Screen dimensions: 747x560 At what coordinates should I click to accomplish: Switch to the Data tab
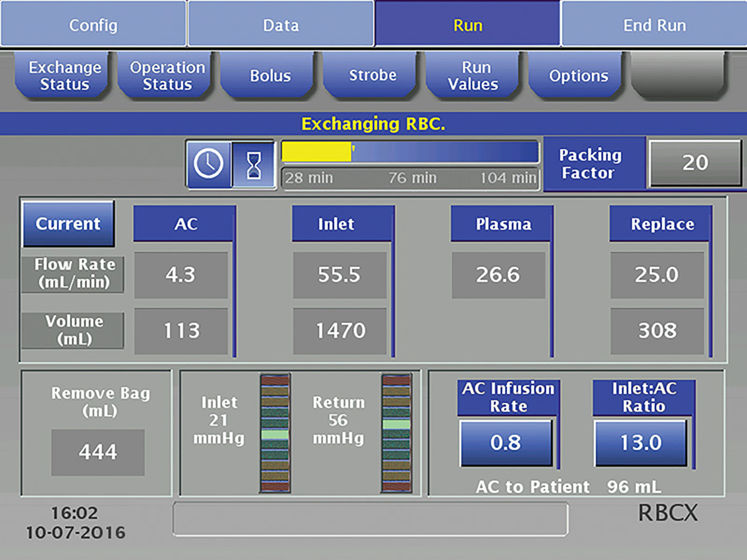(280, 23)
